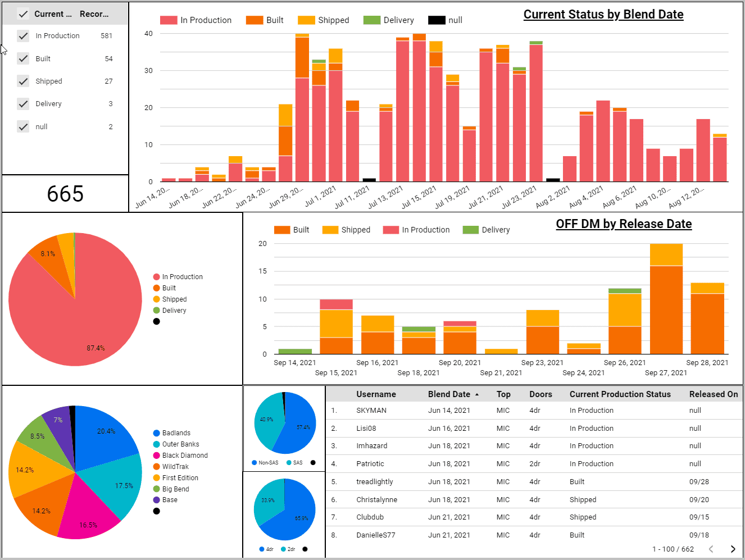
Task: Click In Production swatch in Release Date legend
Action: [x=391, y=230]
